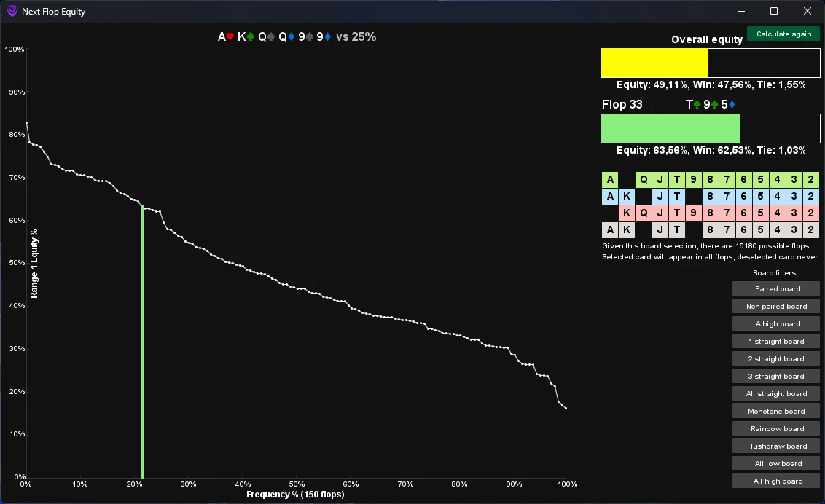The height and width of the screenshot is (504, 825).
Task: Select the gray 8 card tile
Action: 710,230
